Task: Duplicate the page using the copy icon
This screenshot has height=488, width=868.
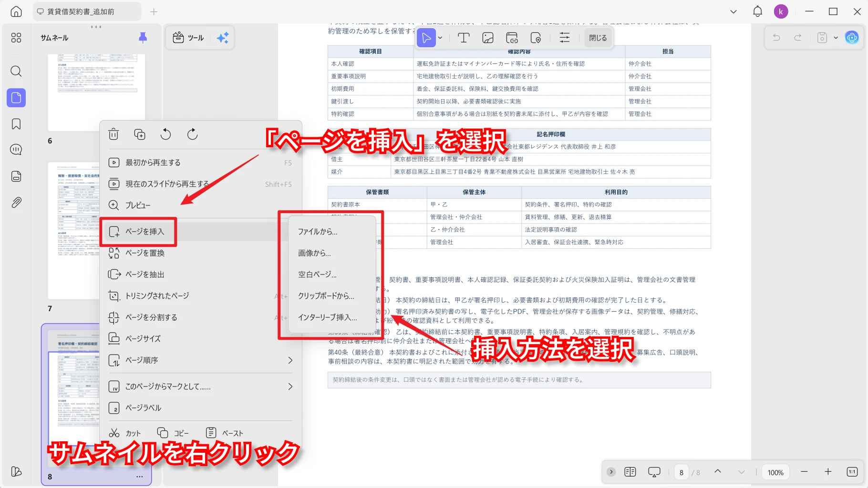Action: tap(140, 134)
